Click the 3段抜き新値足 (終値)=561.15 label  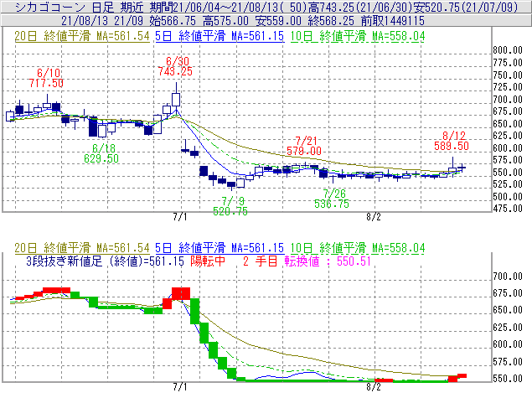point(106,261)
